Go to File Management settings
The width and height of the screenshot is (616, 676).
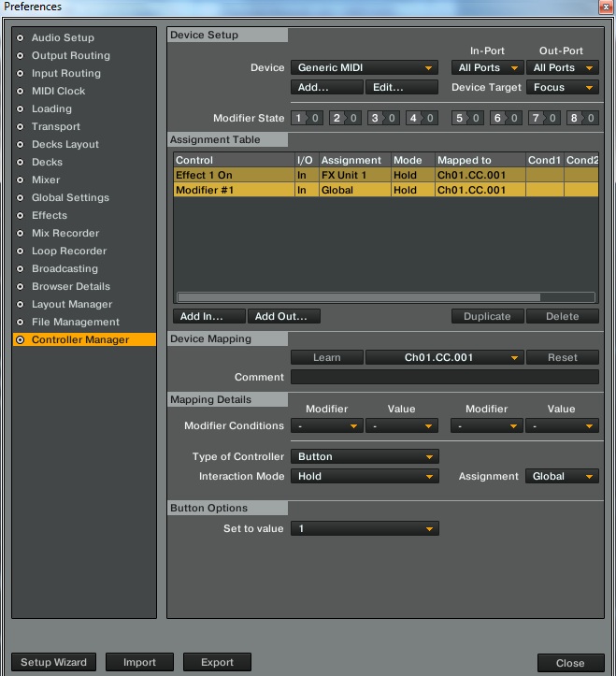pos(76,322)
